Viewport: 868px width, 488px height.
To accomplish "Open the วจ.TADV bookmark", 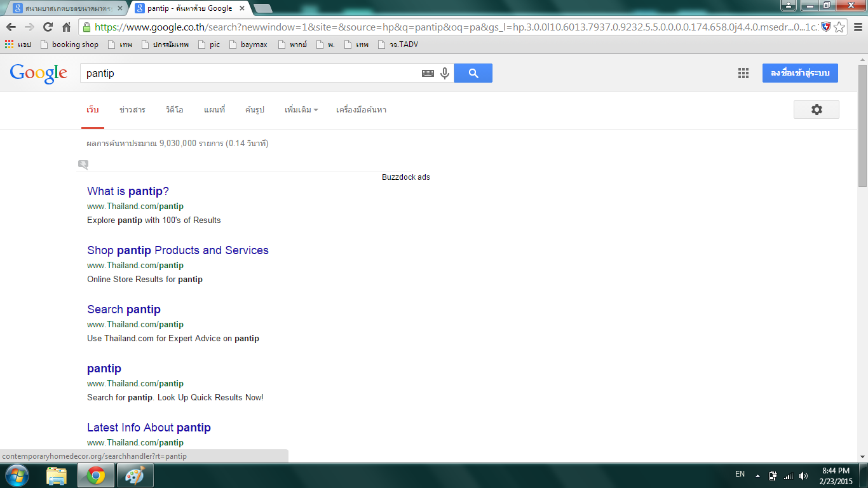I will click(x=398, y=44).
